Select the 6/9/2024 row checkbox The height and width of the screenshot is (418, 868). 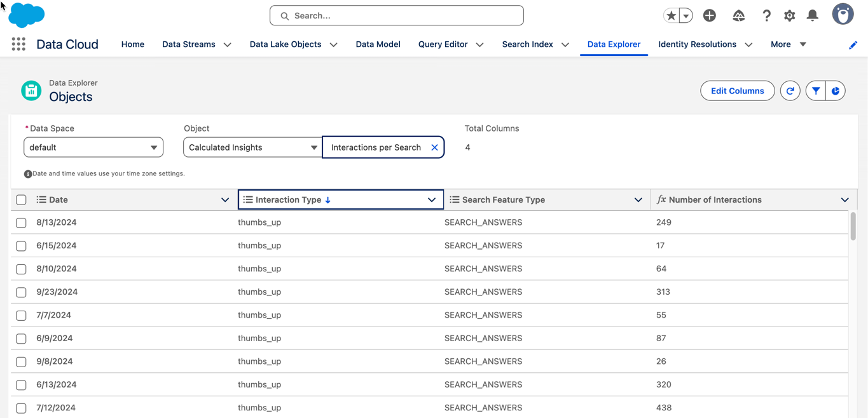coord(21,339)
